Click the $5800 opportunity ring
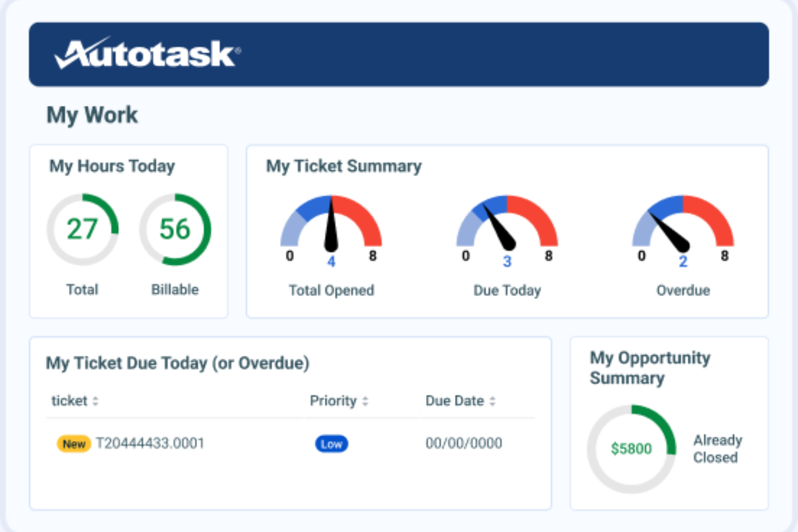798x532 pixels. point(631,448)
